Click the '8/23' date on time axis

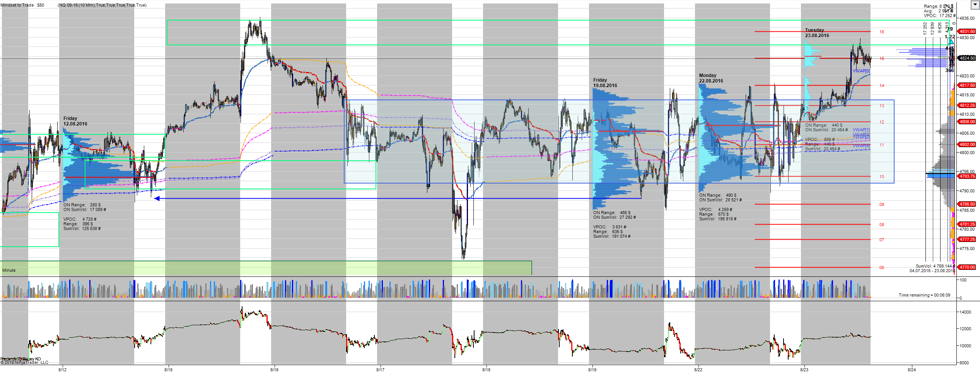coord(804,370)
